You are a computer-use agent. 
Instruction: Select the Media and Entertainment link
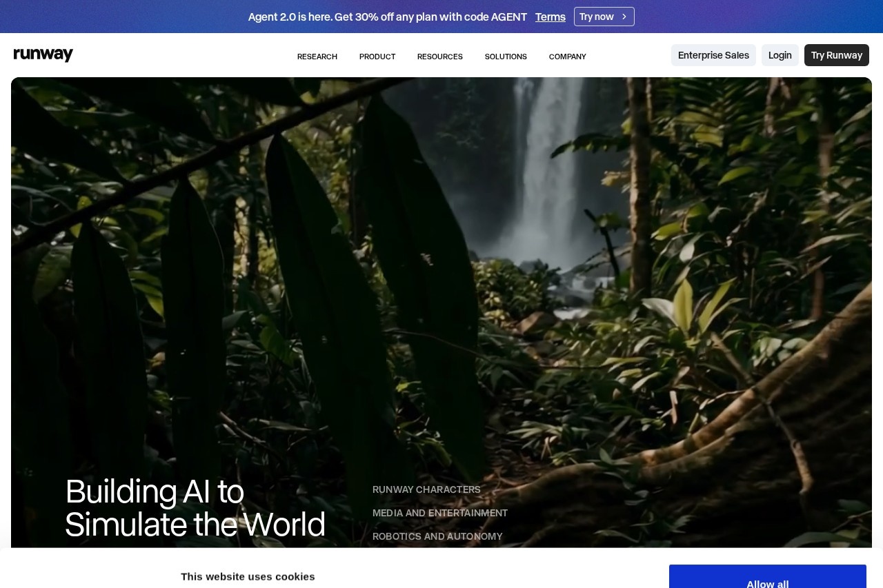point(440,513)
